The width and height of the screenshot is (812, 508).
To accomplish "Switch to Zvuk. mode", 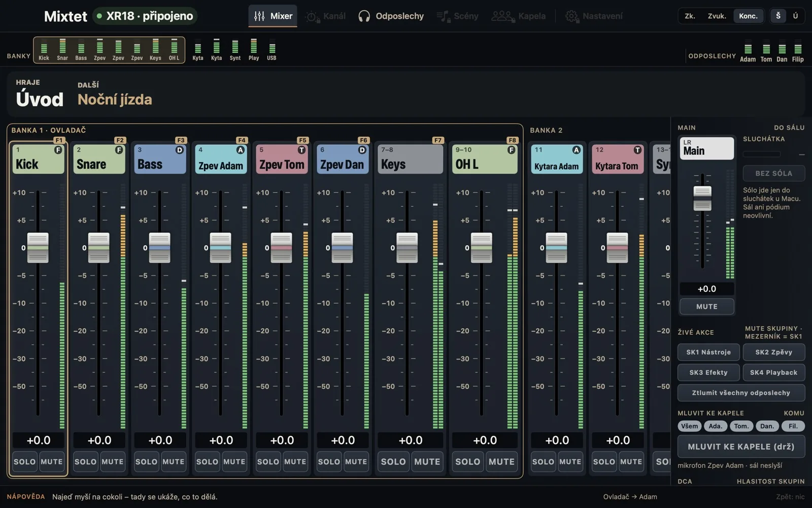I will pyautogui.click(x=717, y=16).
